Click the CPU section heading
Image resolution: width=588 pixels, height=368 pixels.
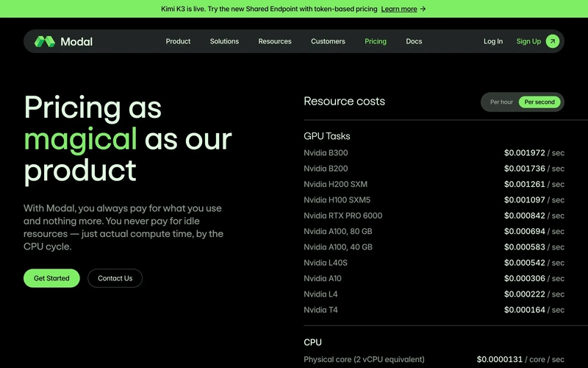click(x=313, y=342)
